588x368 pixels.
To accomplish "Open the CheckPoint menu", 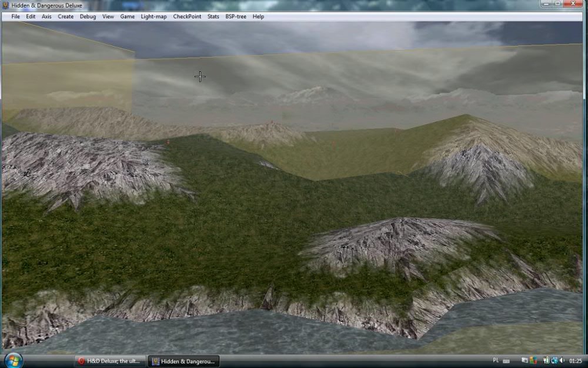I will 187,16.
